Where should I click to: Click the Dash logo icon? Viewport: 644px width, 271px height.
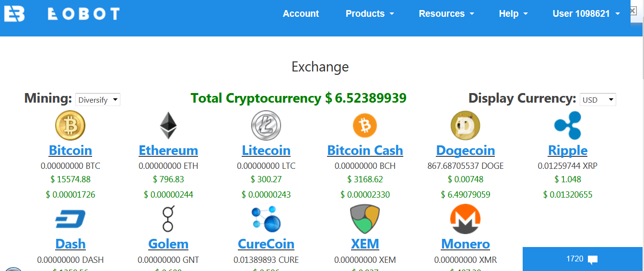pyautogui.click(x=70, y=219)
